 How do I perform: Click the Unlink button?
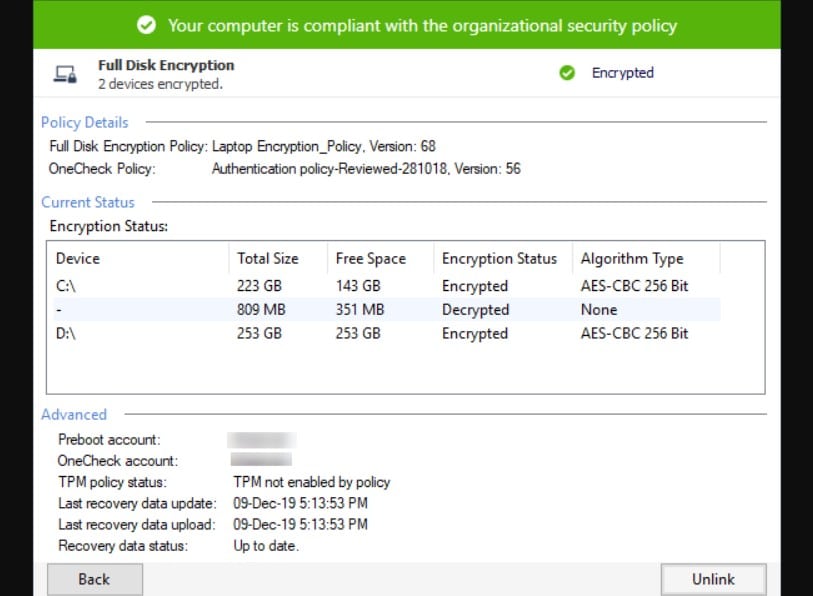point(713,579)
